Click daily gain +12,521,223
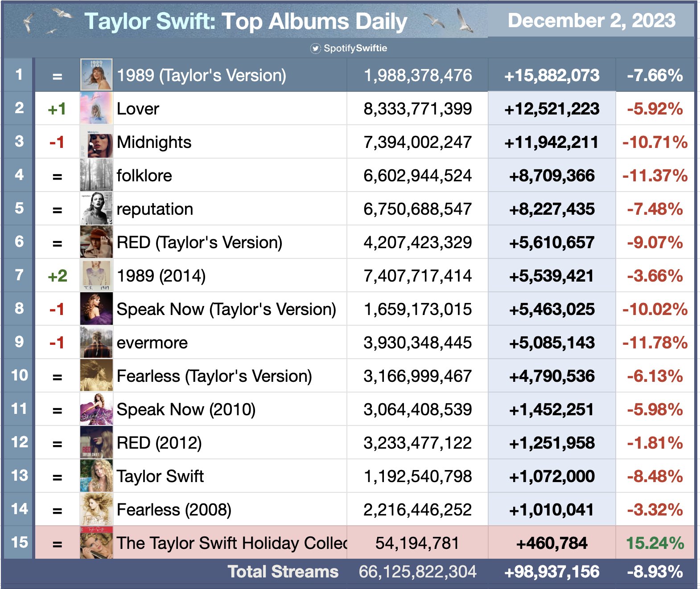 point(552,109)
